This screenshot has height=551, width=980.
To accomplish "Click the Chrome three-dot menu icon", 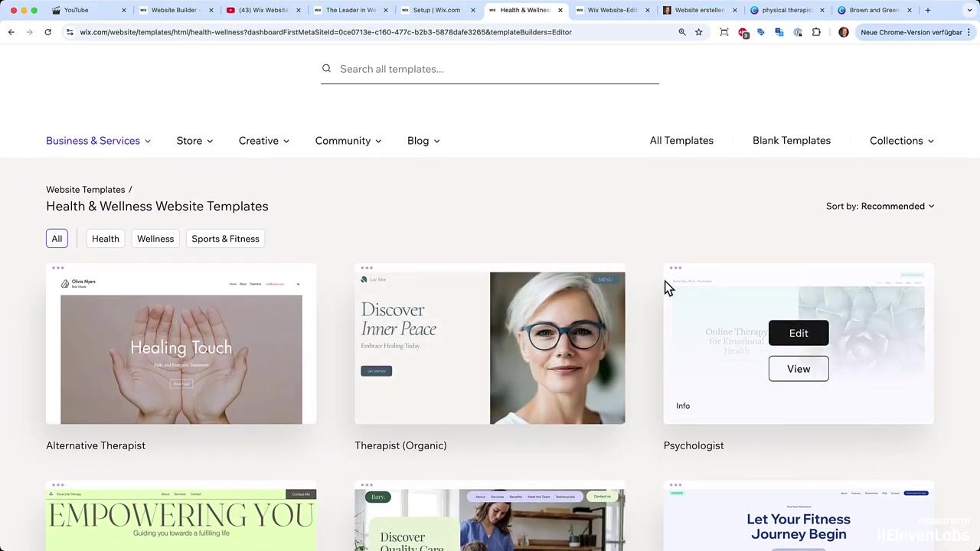I will (x=969, y=32).
